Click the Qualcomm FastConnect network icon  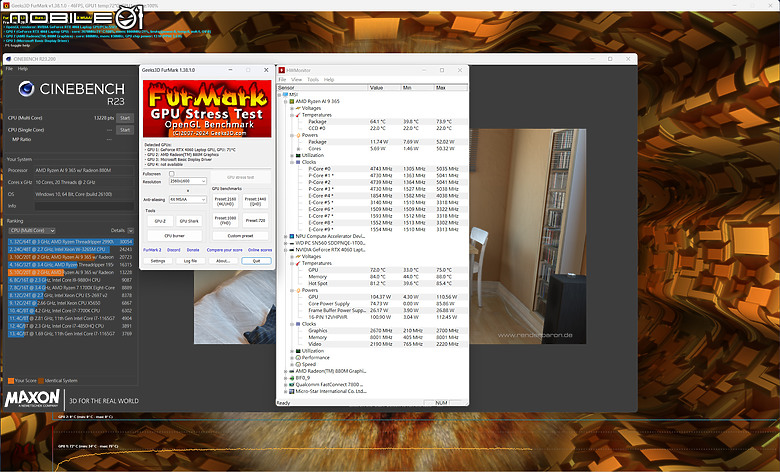click(292, 384)
